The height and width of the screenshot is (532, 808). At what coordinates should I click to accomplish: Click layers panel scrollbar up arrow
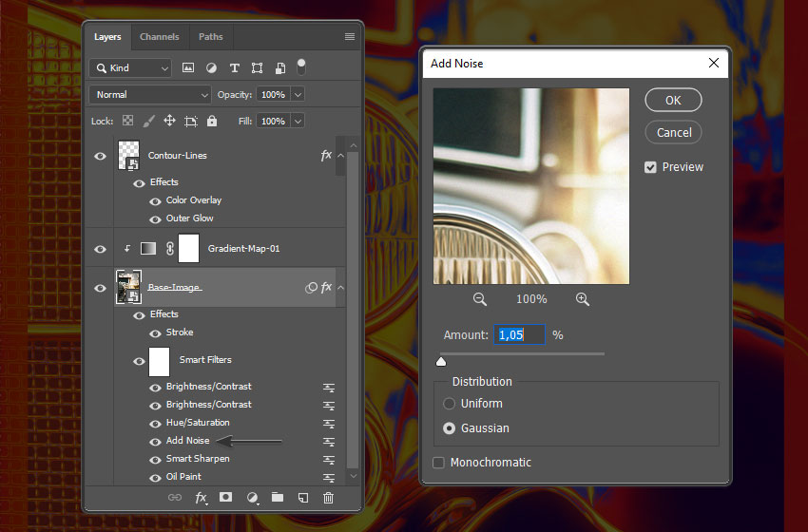coord(353,145)
